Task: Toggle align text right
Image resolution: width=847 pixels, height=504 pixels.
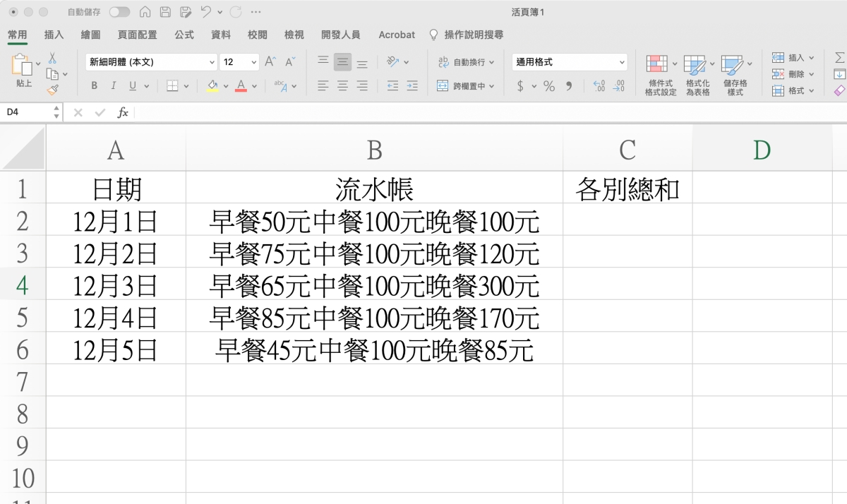Action: [x=362, y=86]
